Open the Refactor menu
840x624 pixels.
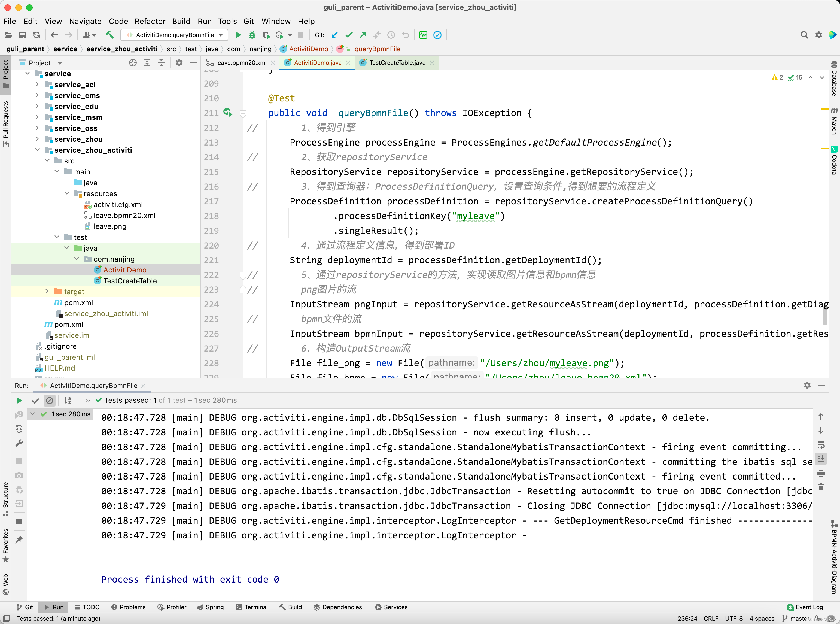pos(150,21)
